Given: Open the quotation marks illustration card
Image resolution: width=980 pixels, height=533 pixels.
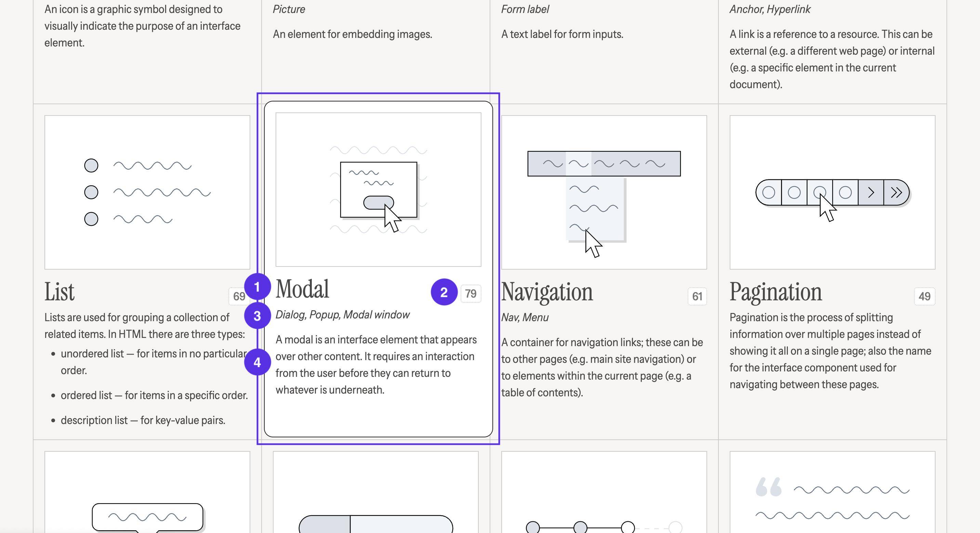Looking at the screenshot, I should (832, 492).
